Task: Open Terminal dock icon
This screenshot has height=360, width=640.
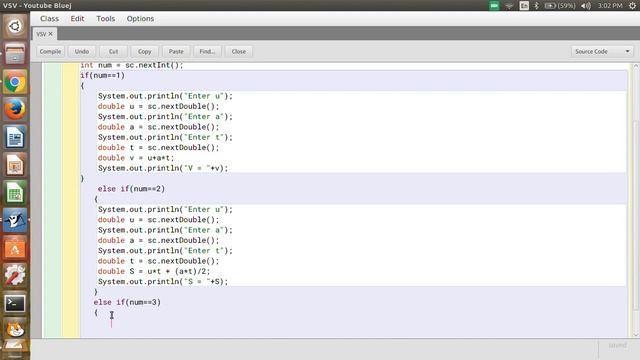Action: [x=15, y=303]
